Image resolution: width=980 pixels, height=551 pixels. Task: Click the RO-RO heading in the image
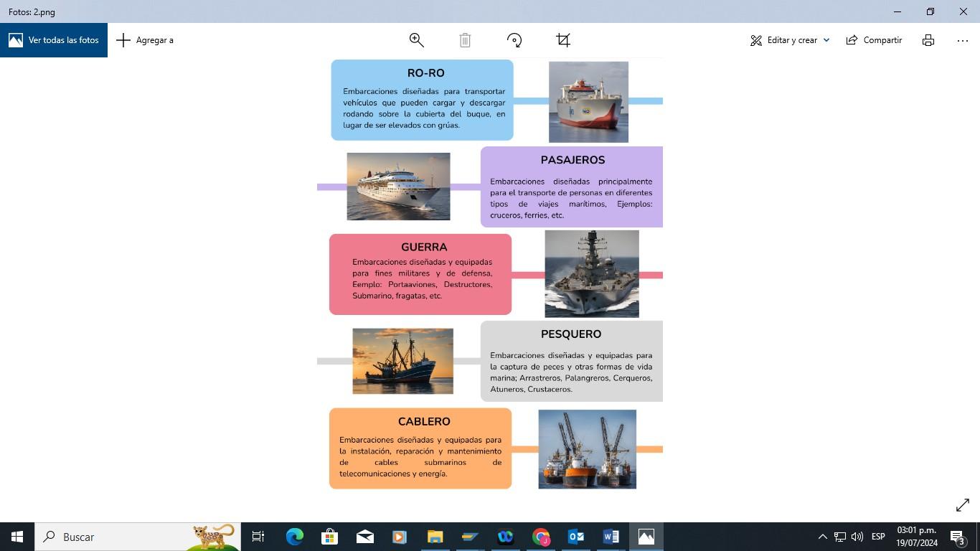(425, 73)
